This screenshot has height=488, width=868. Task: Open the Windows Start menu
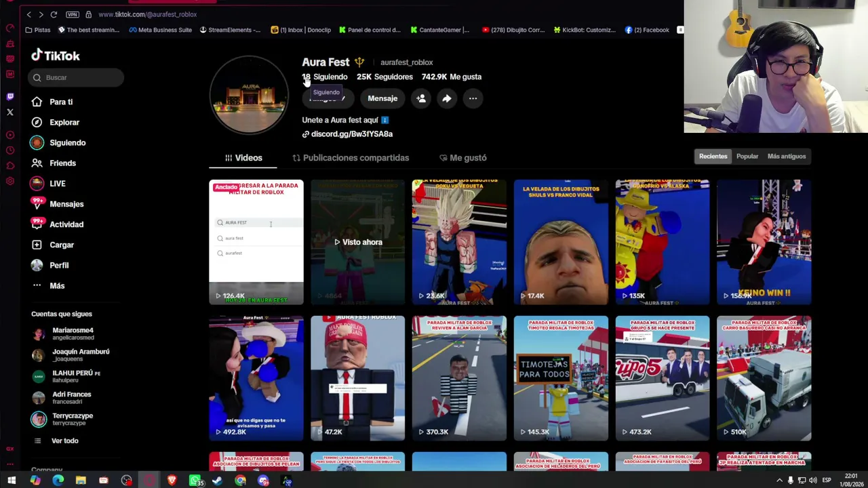(x=12, y=481)
